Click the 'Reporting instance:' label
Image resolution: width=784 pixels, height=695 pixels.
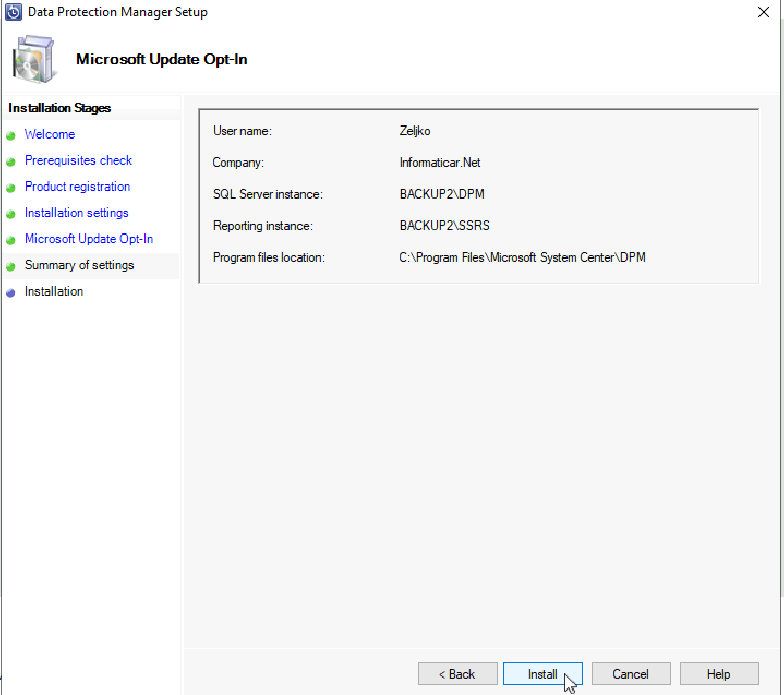[263, 226]
